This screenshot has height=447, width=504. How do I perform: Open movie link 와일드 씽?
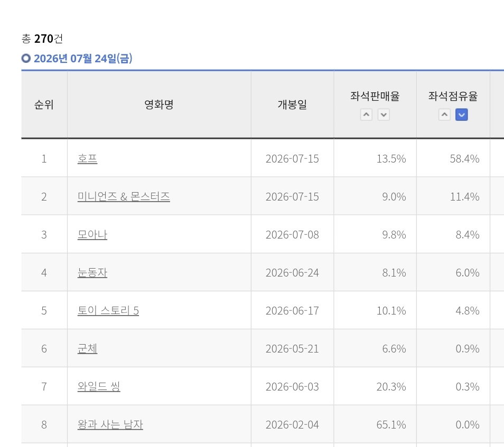tap(99, 387)
